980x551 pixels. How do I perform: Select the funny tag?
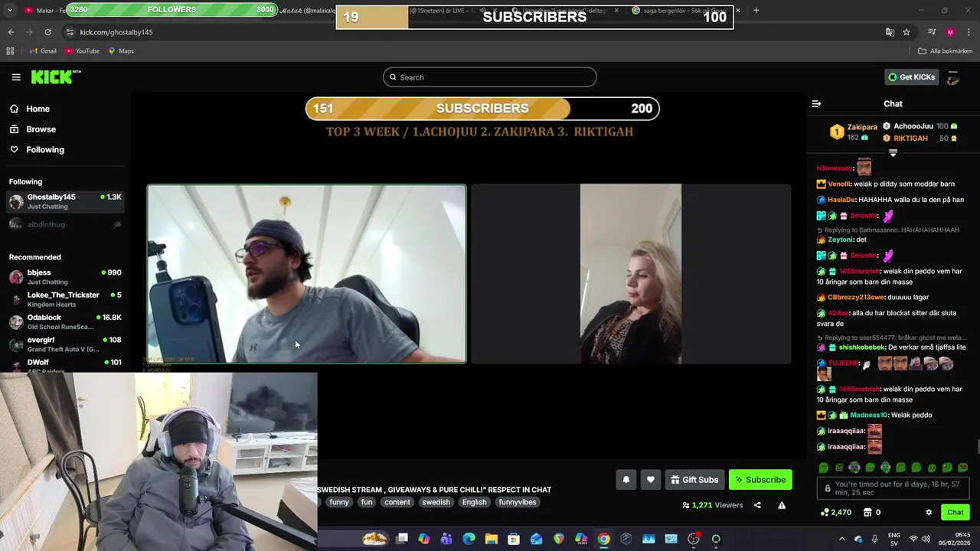tap(339, 502)
